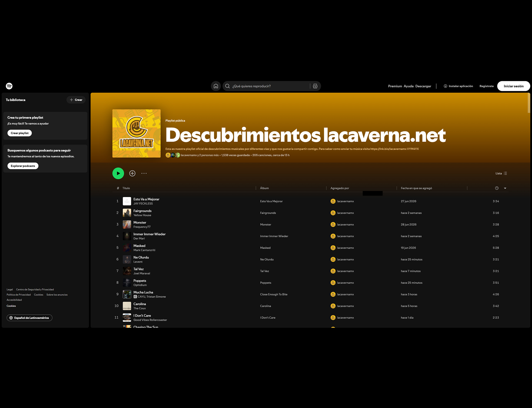This screenshot has width=532, height=408.
Task: Go to Home via house icon
Action: [216, 86]
